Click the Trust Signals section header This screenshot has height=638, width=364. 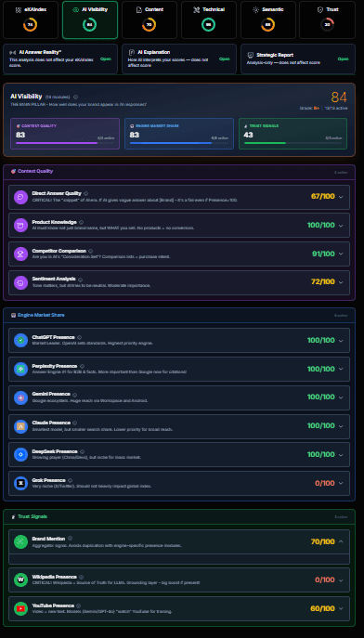pos(179,516)
